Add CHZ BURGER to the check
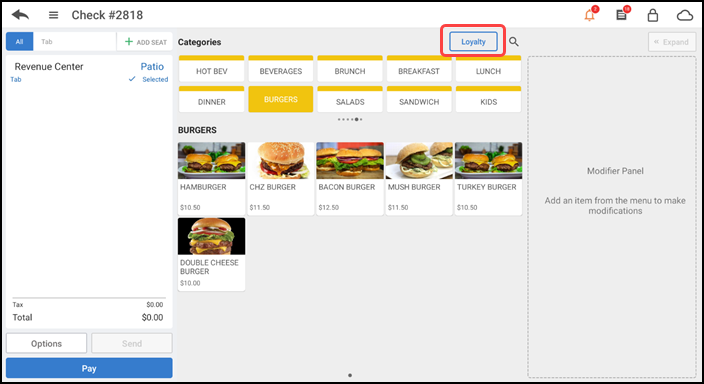The height and width of the screenshot is (384, 704). pyautogui.click(x=281, y=179)
